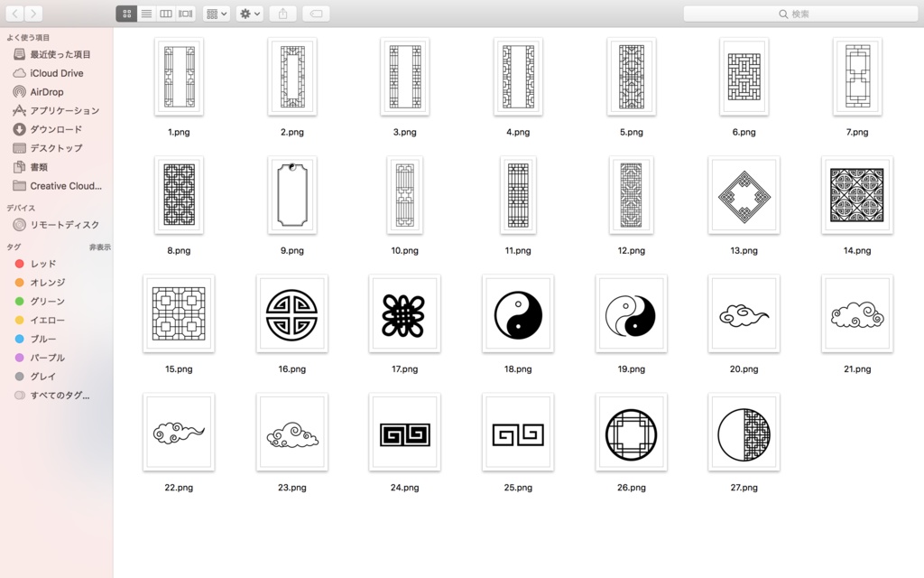Select the 6.png woven pattern icon
The height and width of the screenshot is (578, 924).
[744, 77]
